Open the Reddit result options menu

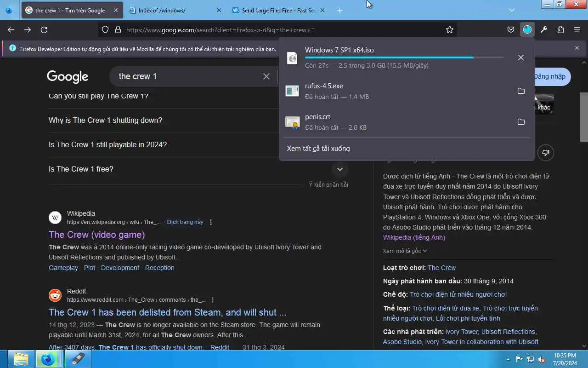point(212,300)
